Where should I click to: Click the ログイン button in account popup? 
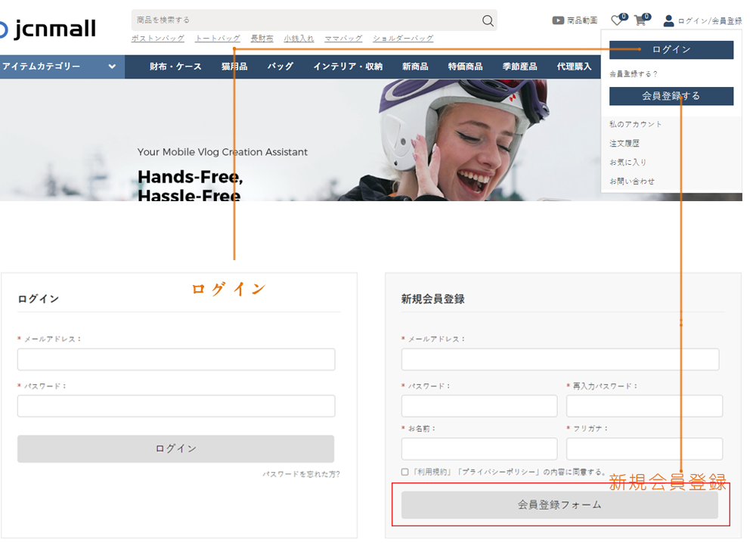pos(671,50)
